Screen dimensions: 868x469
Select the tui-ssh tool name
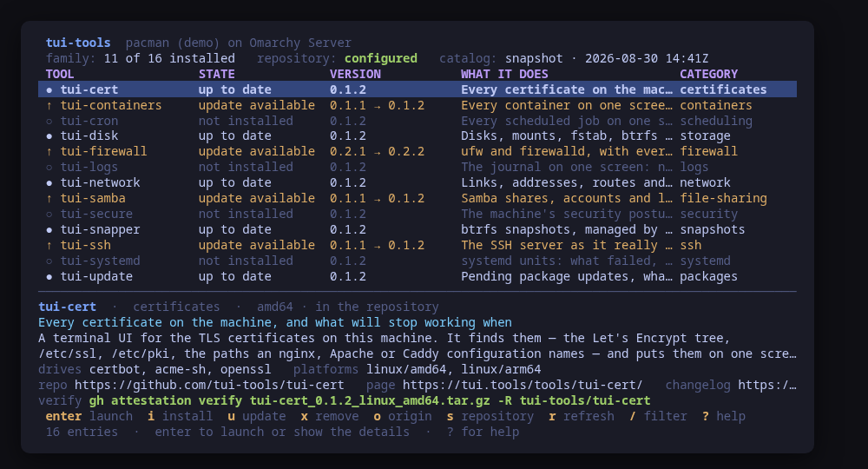(85, 245)
